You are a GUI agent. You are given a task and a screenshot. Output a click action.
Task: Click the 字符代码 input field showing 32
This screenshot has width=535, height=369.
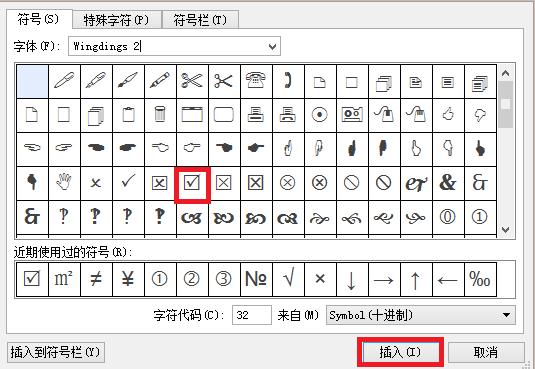[251, 315]
